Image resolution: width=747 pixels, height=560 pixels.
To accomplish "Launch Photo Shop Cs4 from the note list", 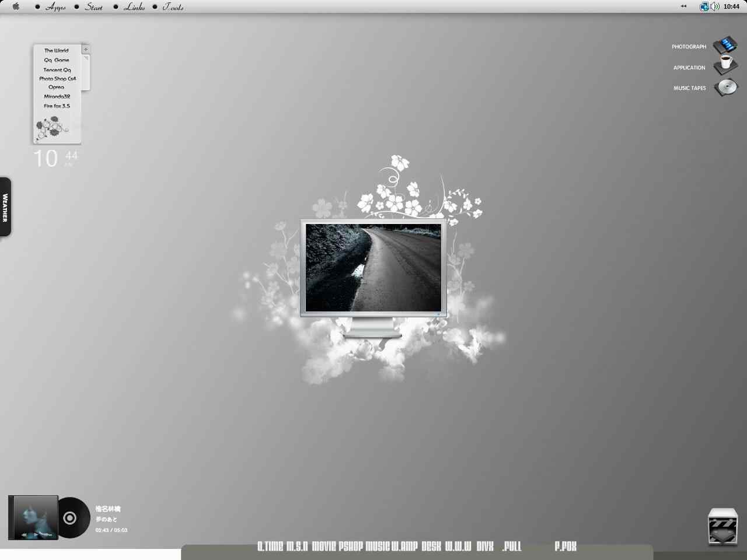I will point(58,79).
